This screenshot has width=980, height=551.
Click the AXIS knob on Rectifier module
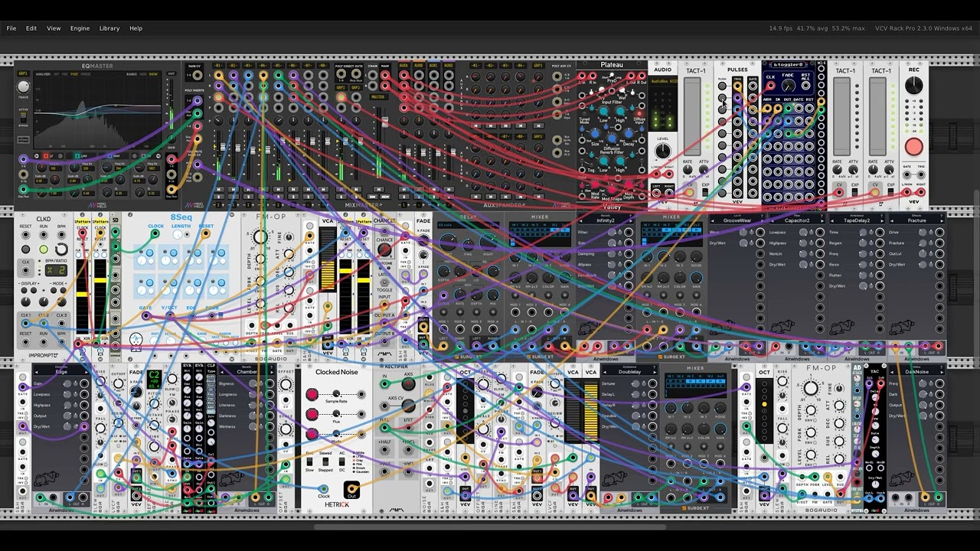pyautogui.click(x=408, y=383)
